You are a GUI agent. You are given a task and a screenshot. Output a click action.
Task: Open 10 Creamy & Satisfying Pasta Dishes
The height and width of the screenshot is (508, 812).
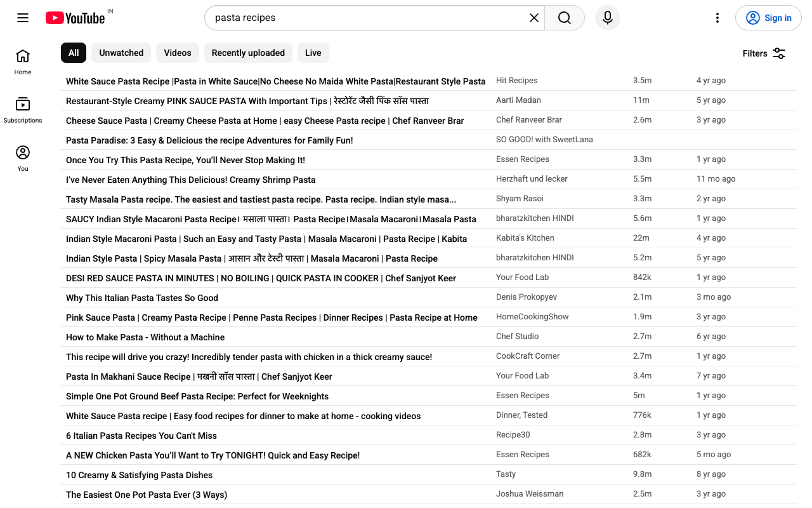(x=139, y=475)
